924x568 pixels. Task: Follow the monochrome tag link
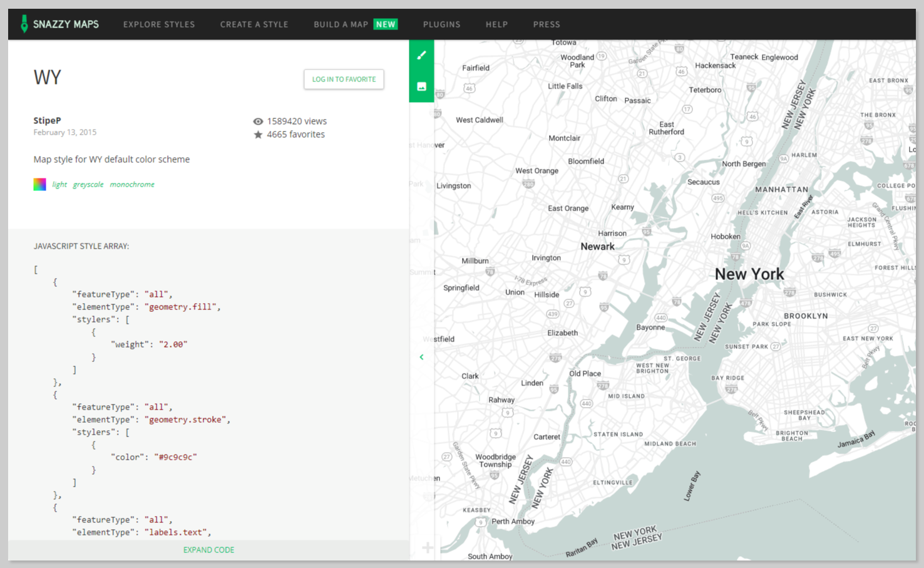(132, 185)
